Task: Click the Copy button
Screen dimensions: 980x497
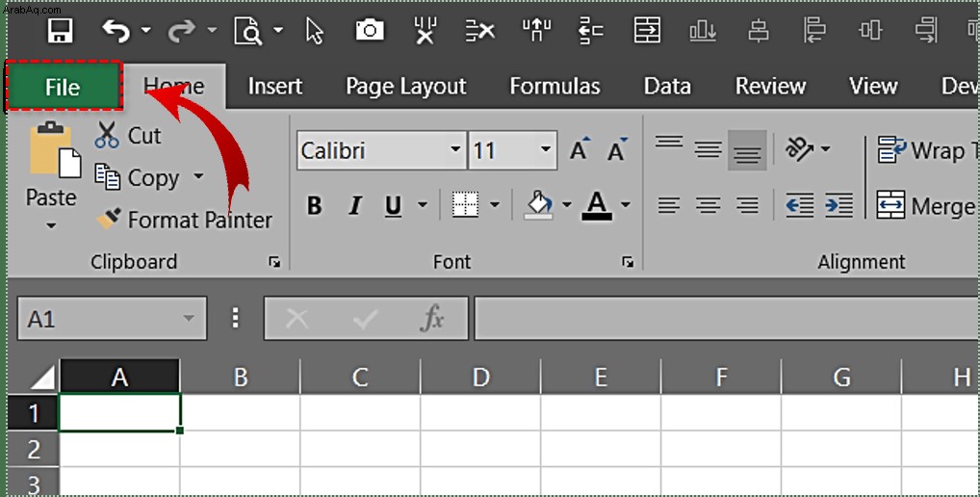Action: tap(137, 178)
